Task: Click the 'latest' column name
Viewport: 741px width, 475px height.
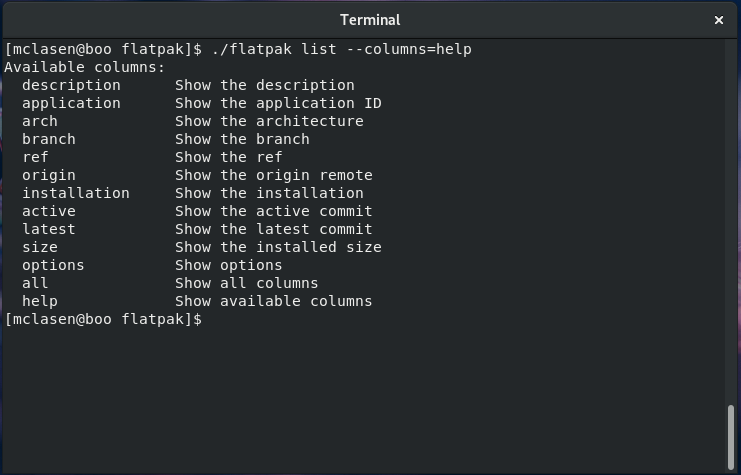Action: 49,229
